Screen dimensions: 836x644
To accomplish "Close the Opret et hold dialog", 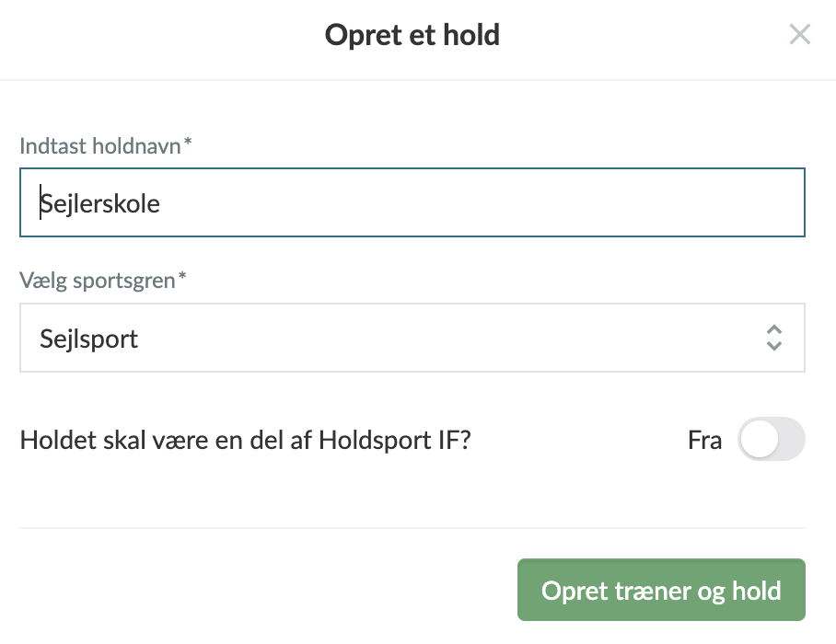I will [799, 36].
